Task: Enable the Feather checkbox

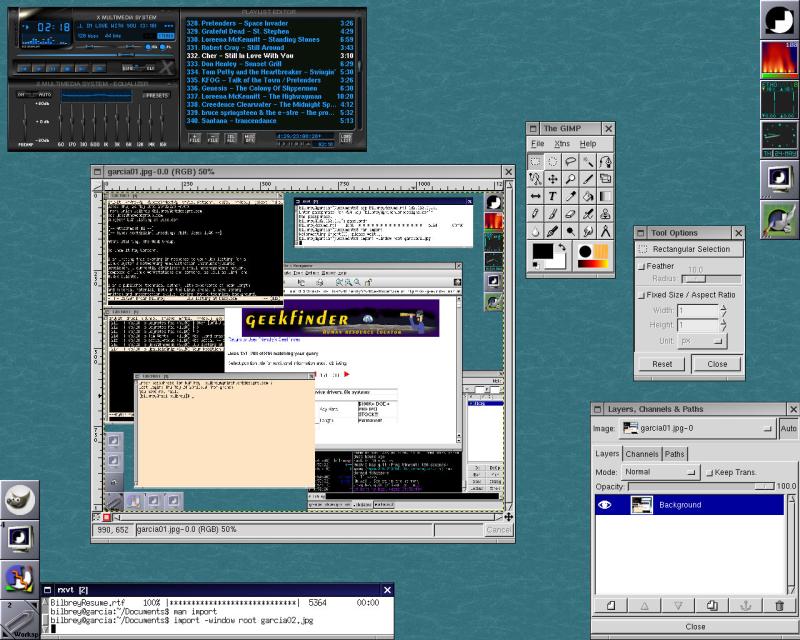Action: point(641,267)
